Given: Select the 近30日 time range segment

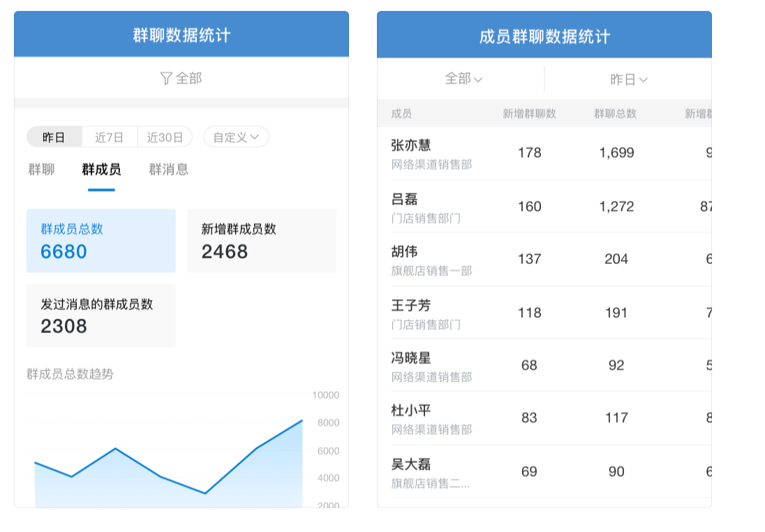Looking at the screenshot, I should (x=165, y=137).
